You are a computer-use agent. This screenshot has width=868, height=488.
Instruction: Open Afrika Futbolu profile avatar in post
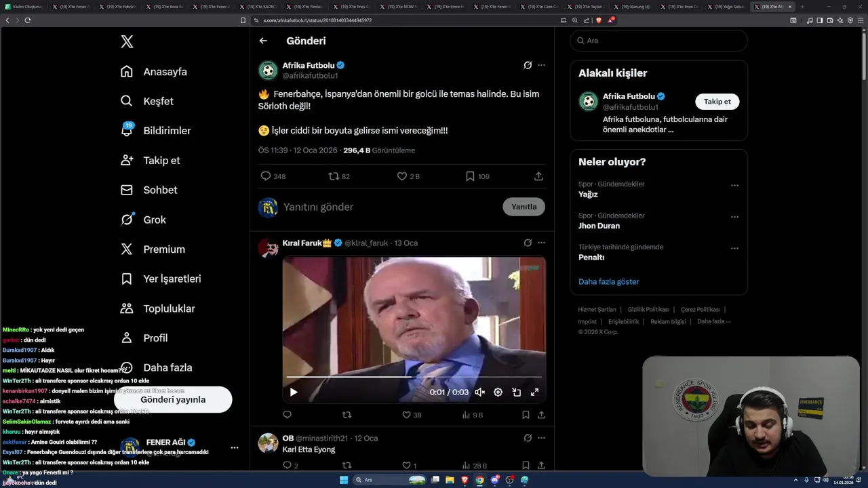[x=269, y=70]
